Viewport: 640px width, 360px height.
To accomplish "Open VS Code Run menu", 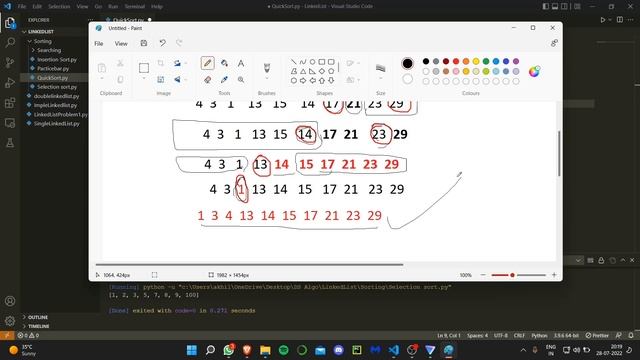I will click(x=113, y=7).
